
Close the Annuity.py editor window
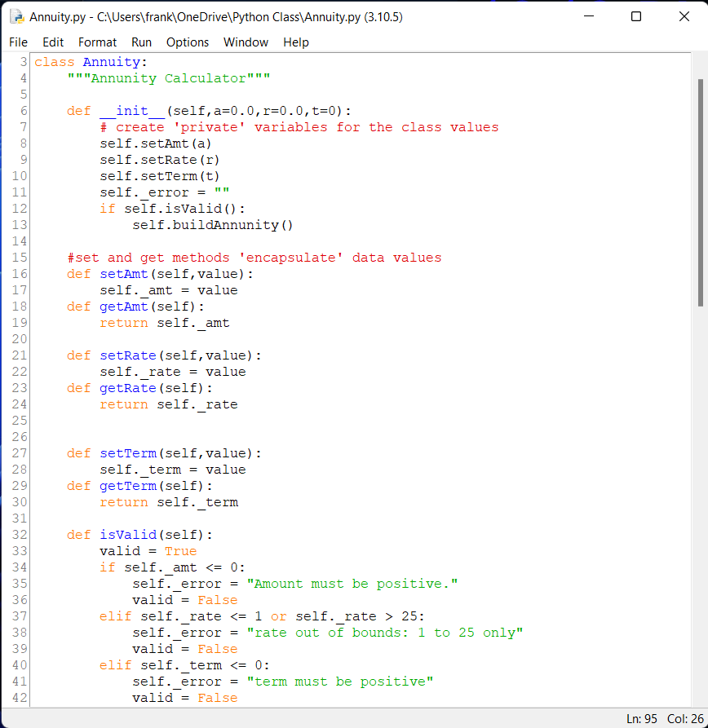(684, 17)
